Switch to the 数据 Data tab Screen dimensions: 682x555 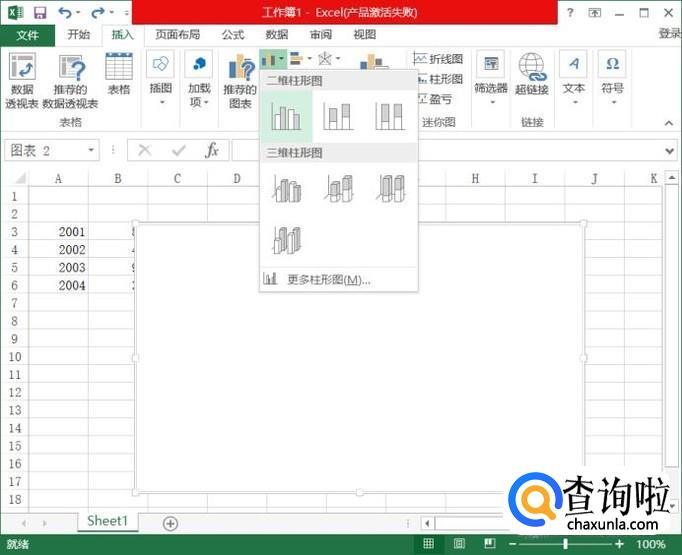click(277, 34)
